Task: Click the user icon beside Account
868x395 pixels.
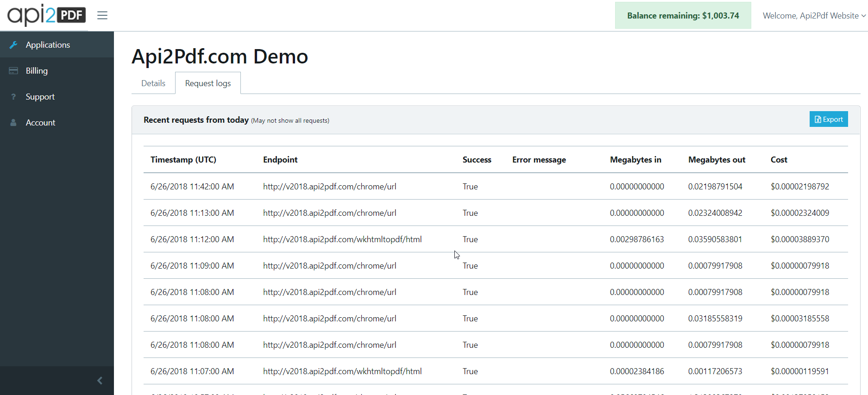Action: click(13, 123)
